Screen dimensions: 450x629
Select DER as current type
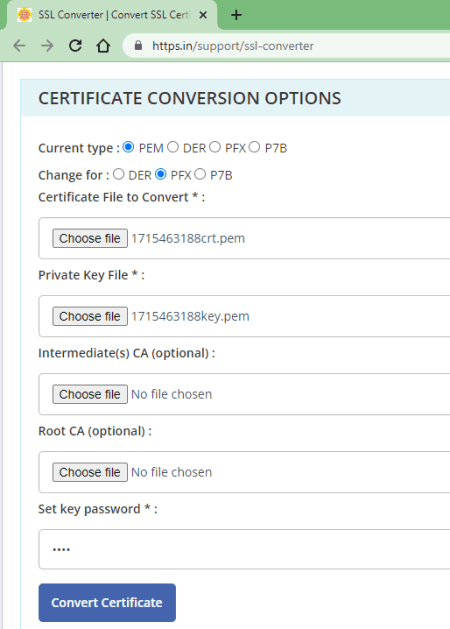click(x=173, y=147)
